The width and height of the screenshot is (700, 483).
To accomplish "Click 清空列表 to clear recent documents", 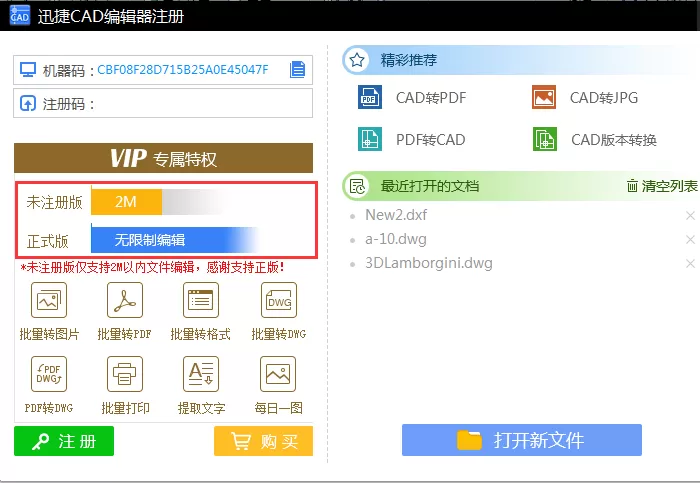I will coord(662,186).
